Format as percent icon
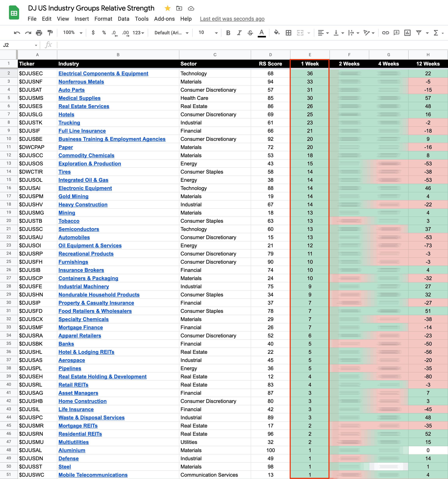The width and height of the screenshot is (448, 479). [104, 33]
